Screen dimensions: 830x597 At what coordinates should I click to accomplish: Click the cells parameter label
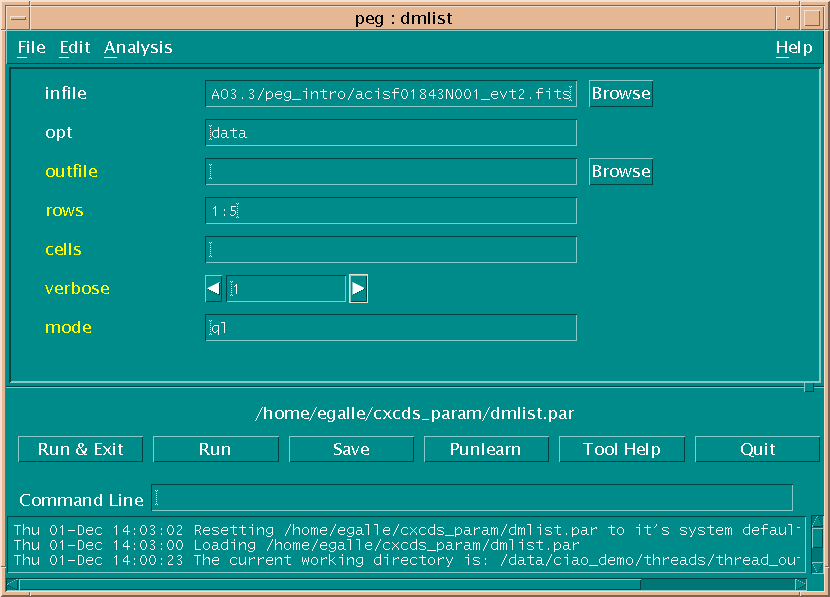pos(63,250)
